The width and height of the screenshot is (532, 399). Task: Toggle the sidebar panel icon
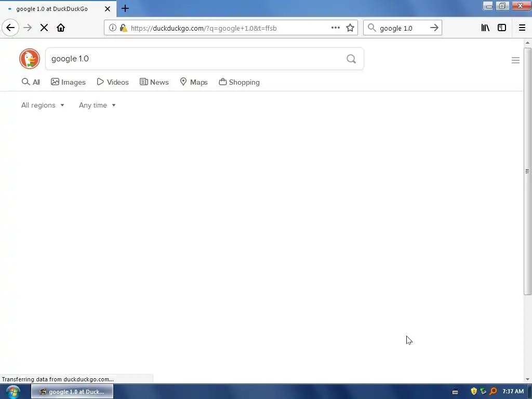[x=502, y=28]
